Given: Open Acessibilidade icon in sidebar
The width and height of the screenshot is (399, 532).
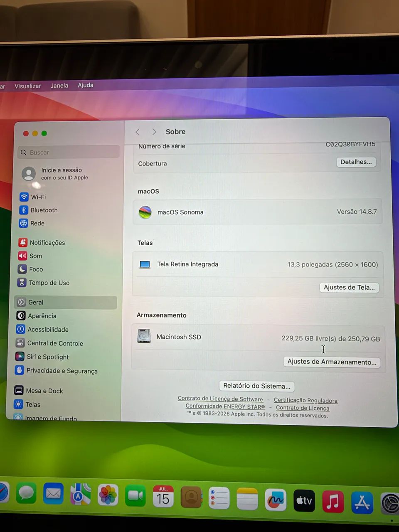Looking at the screenshot, I should coord(20,329).
